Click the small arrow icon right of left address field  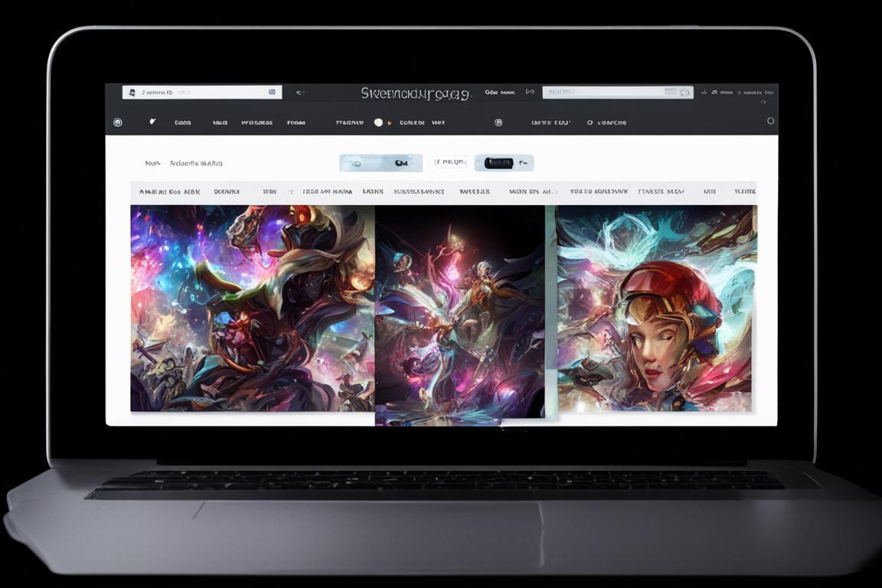click(300, 93)
